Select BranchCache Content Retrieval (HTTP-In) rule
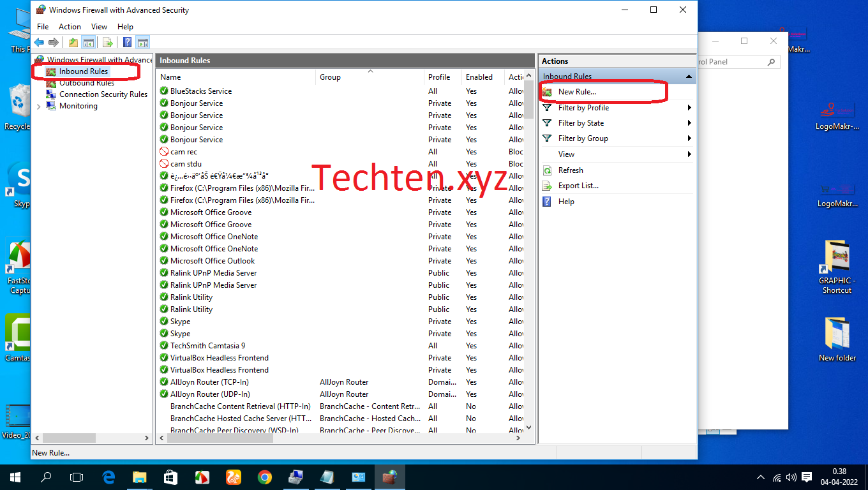 241,406
